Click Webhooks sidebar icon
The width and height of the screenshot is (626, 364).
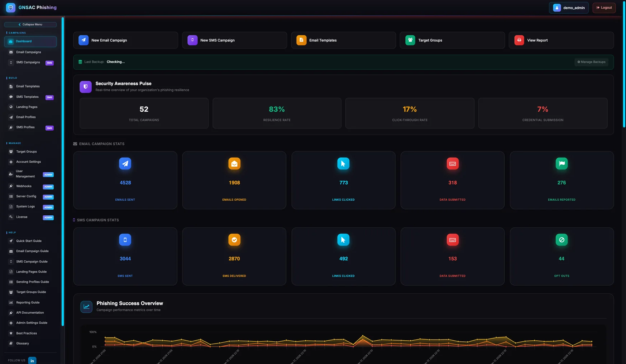pyautogui.click(x=11, y=186)
